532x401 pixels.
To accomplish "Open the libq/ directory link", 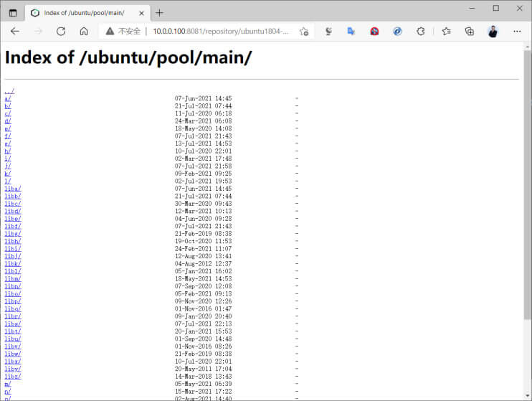I will 13,308.
